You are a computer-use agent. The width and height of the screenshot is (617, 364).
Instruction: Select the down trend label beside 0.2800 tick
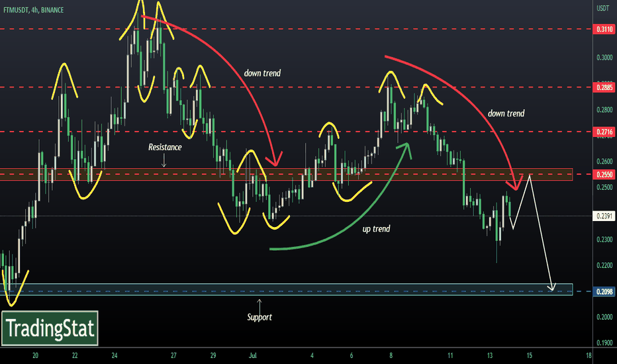[506, 113]
